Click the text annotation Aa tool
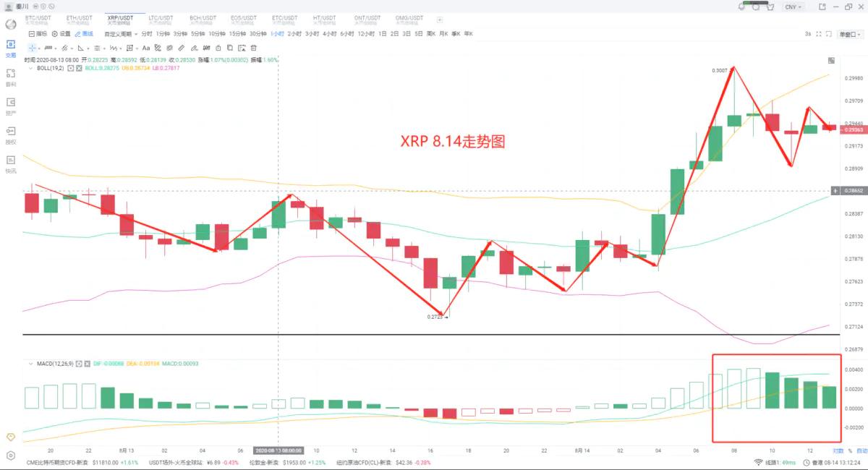The height and width of the screenshot is (470, 868). coord(147,48)
